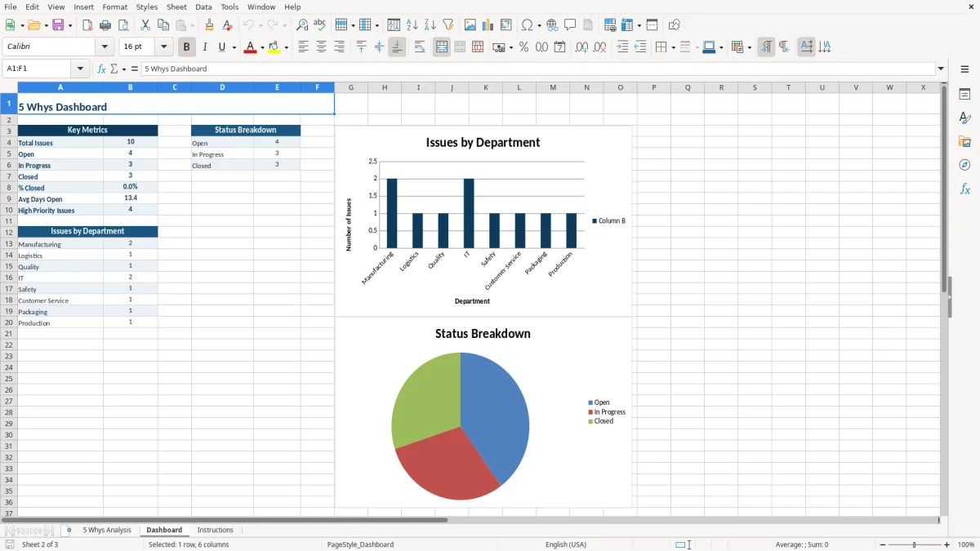Format cell as percent
The height and width of the screenshot is (551, 980).
point(523,47)
